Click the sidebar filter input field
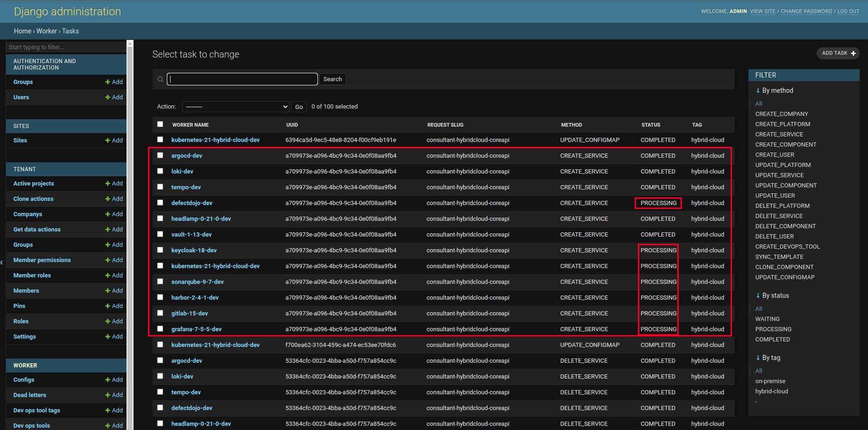The width and height of the screenshot is (868, 430). click(66, 47)
